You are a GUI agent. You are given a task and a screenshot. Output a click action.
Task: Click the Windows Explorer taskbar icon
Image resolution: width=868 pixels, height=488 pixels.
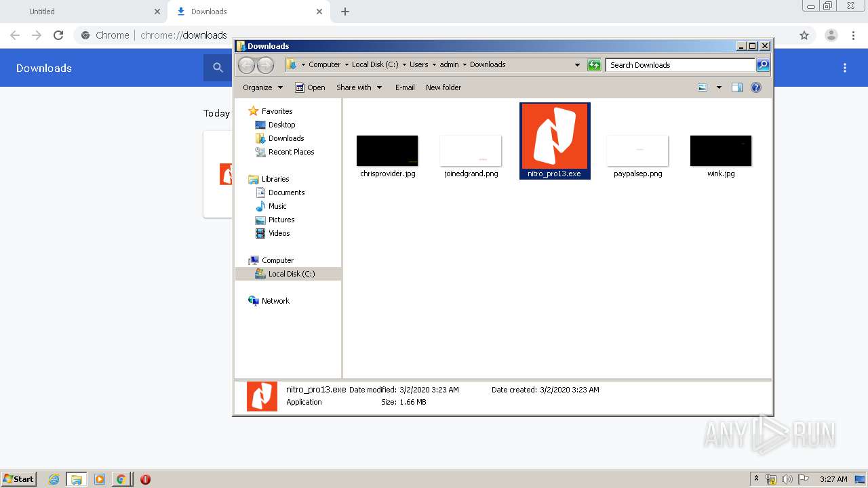coord(77,479)
